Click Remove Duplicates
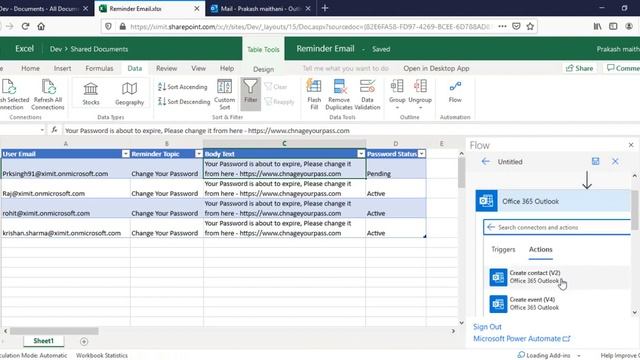 [339, 94]
